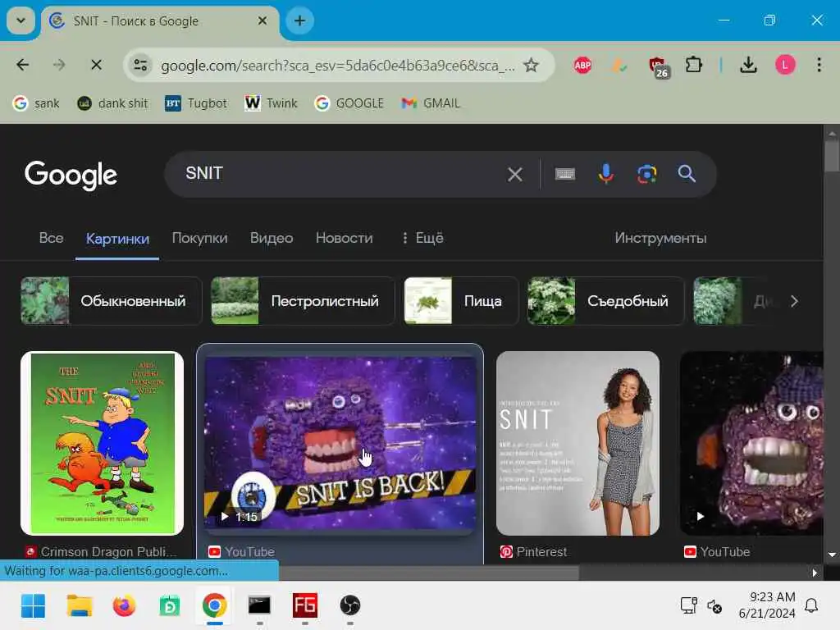This screenshot has width=840, height=630.
Task: Open the FG app in taskbar
Action: coord(304,606)
